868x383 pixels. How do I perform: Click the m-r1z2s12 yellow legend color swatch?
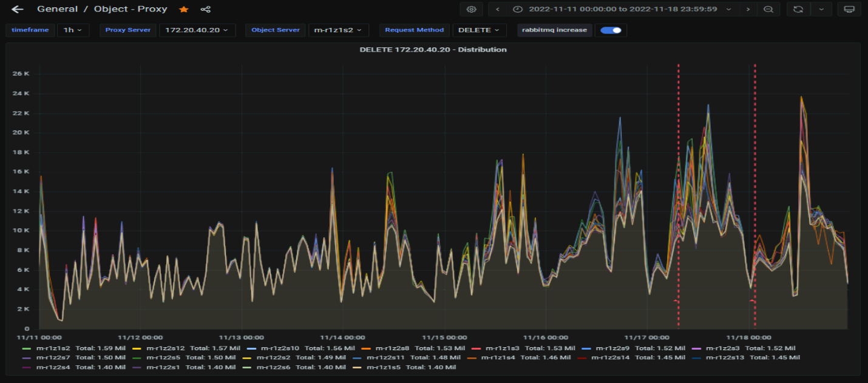(x=137, y=348)
